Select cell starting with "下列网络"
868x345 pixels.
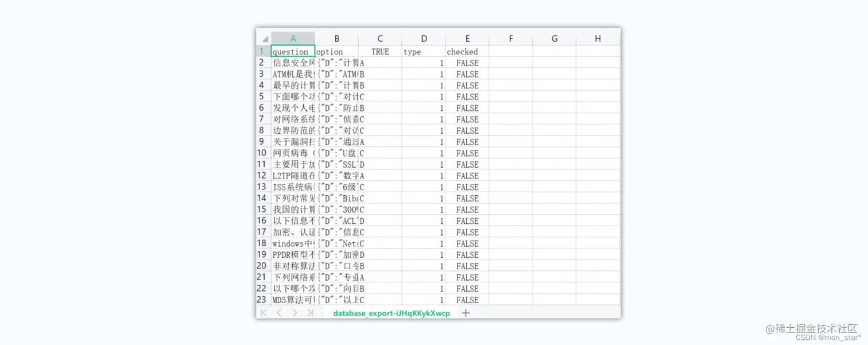pyautogui.click(x=293, y=277)
